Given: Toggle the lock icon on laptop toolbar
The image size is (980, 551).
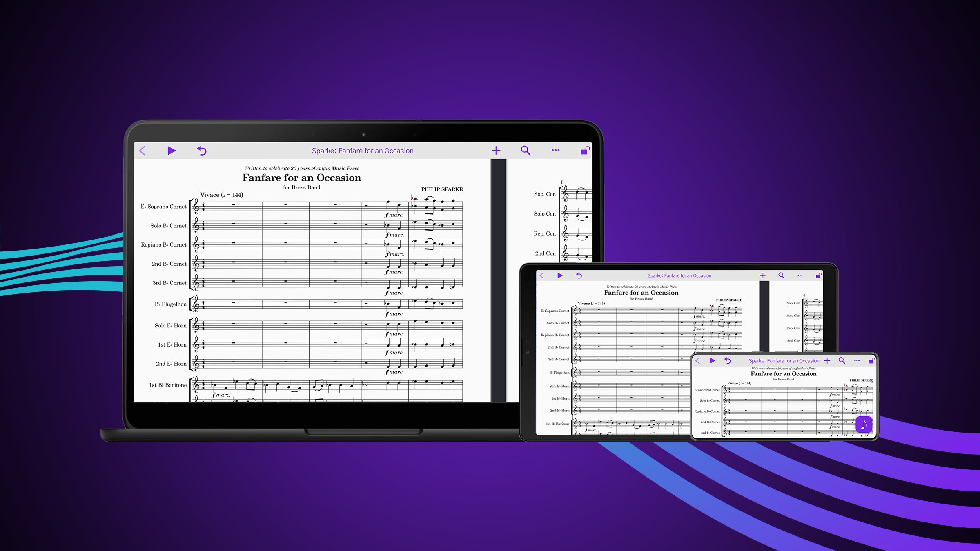Looking at the screenshot, I should [x=585, y=150].
